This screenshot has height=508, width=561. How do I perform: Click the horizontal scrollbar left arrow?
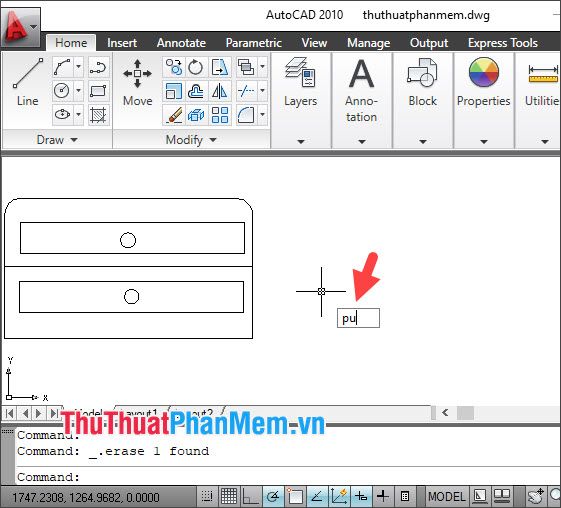(x=445, y=413)
